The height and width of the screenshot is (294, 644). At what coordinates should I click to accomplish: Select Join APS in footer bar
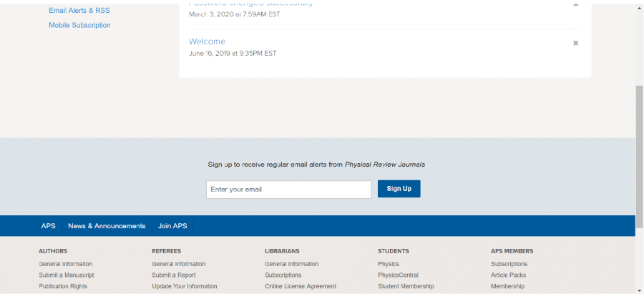[x=172, y=226]
